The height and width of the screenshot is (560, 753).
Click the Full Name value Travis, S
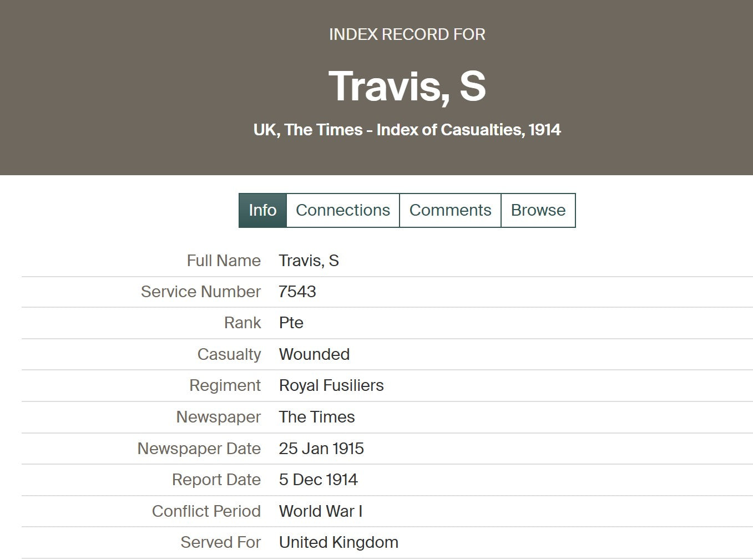point(309,261)
